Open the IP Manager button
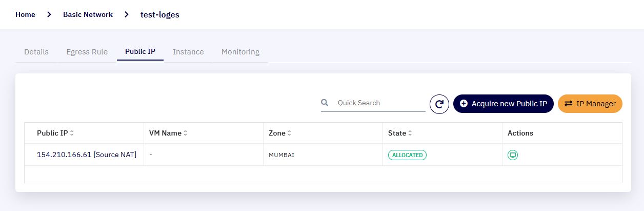 point(590,104)
